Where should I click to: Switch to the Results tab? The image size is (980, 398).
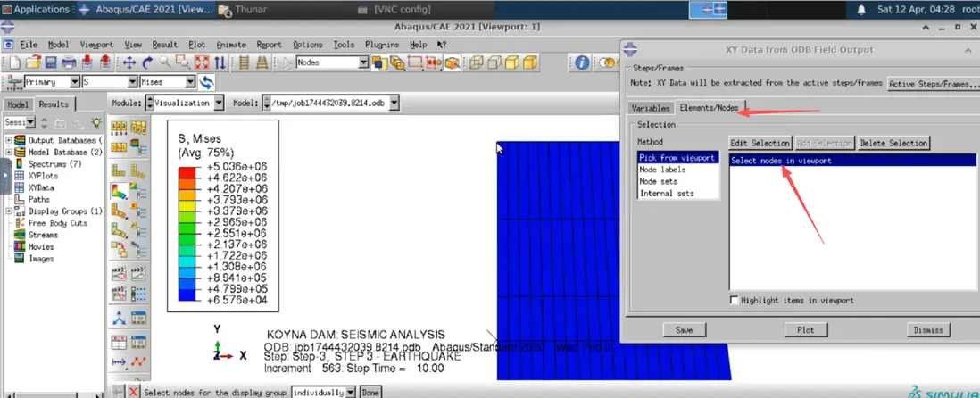pos(54,104)
